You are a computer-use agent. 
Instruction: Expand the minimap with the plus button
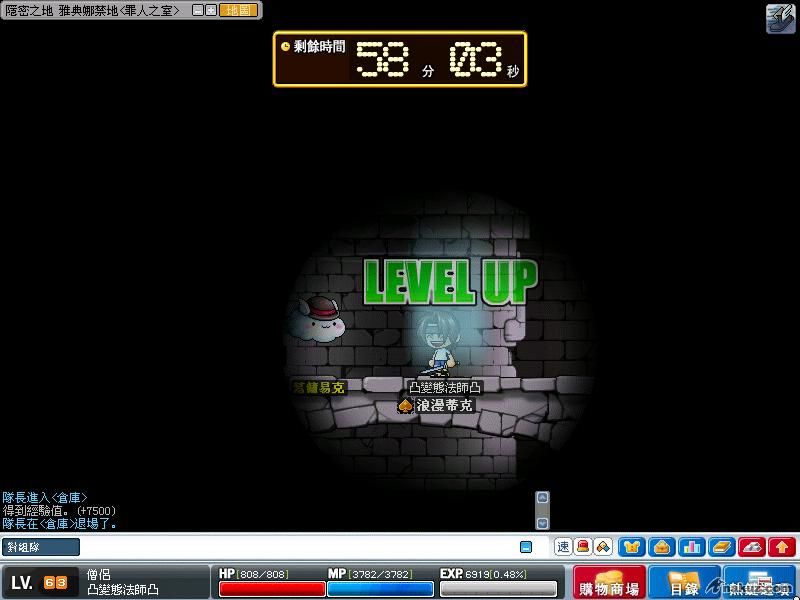click(211, 10)
